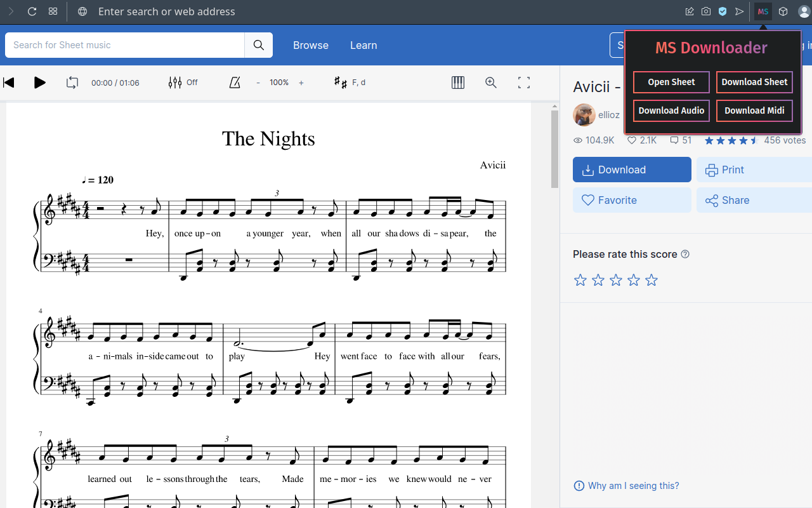Open the 'F, d' key signature selector
812x508 pixels.
click(x=349, y=83)
